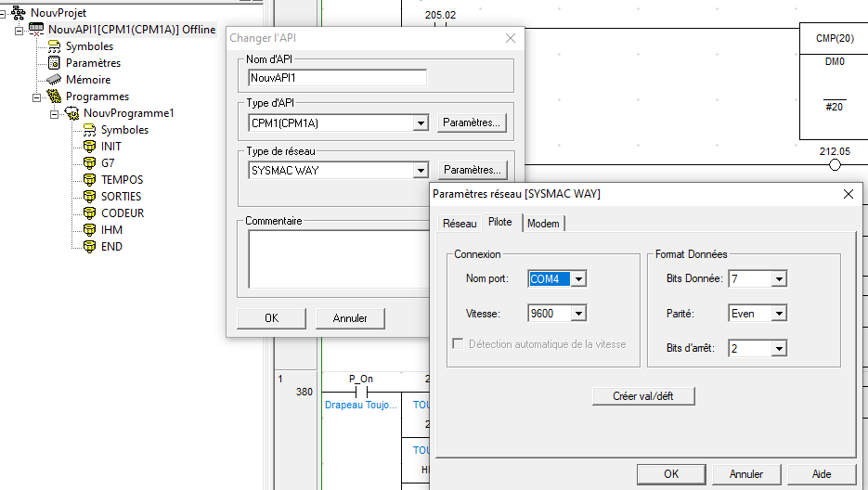Select Mémoire in project tree
The image size is (868, 490).
coord(88,80)
